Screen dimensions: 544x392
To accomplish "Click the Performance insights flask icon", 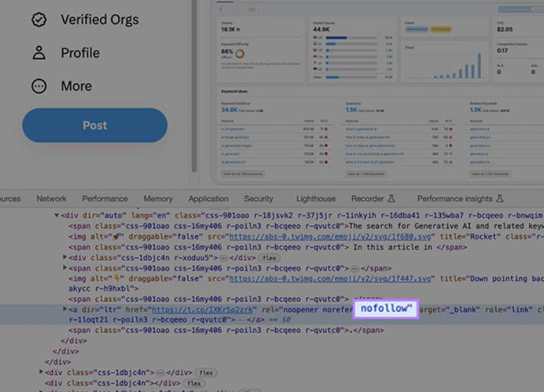I will (x=499, y=198).
